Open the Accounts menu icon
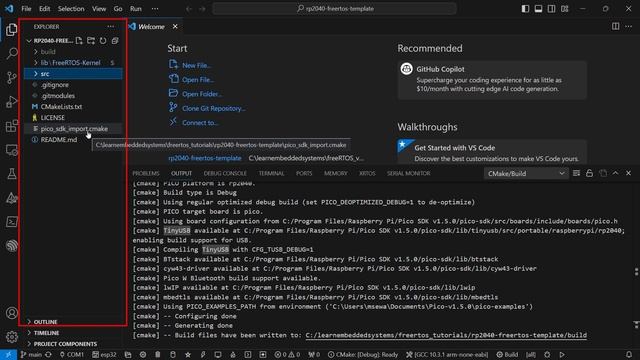 (11, 313)
